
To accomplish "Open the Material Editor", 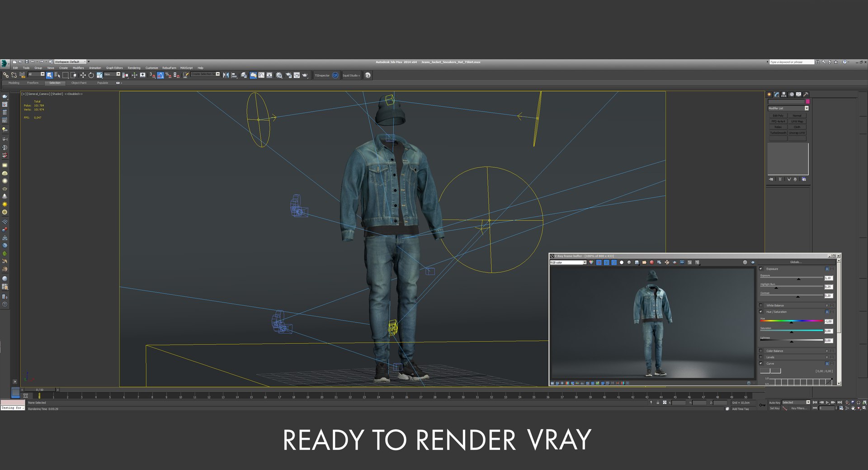I will pyautogui.click(x=279, y=75).
